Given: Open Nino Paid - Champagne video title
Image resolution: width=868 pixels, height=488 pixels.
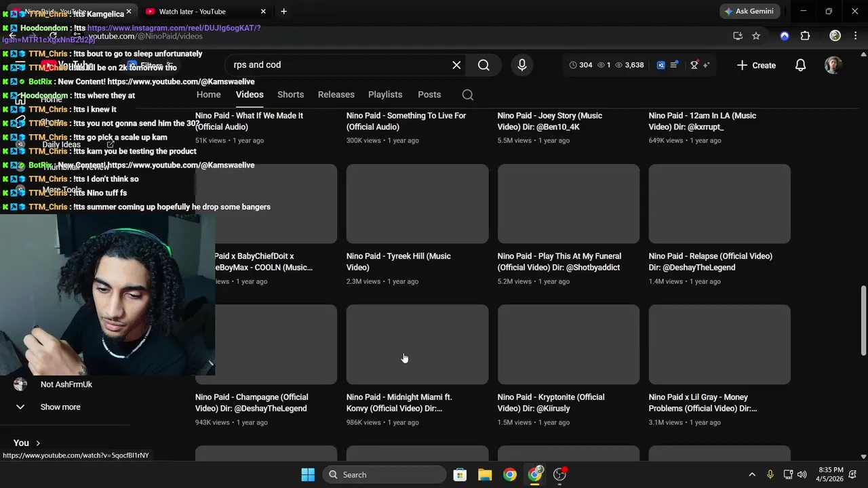Looking at the screenshot, I should (252, 403).
